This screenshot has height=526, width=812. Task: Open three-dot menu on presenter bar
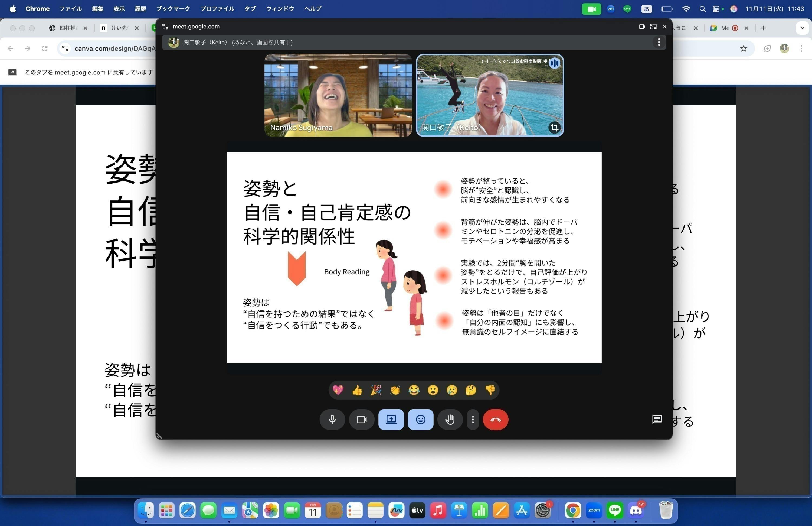pos(659,42)
